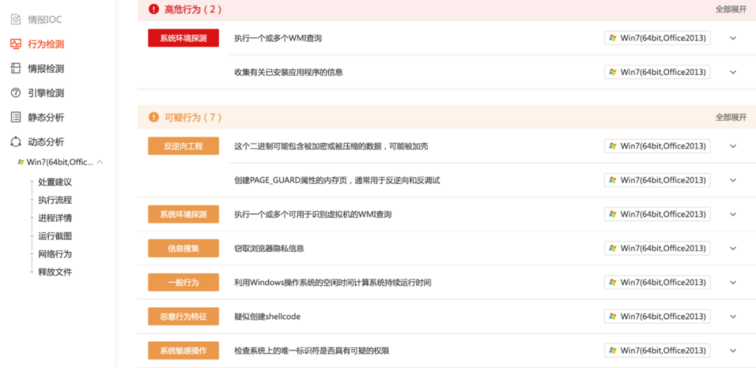Expand the 疑似创建shellcode row chevron
Viewport: 756px width, 368px height.
click(733, 316)
